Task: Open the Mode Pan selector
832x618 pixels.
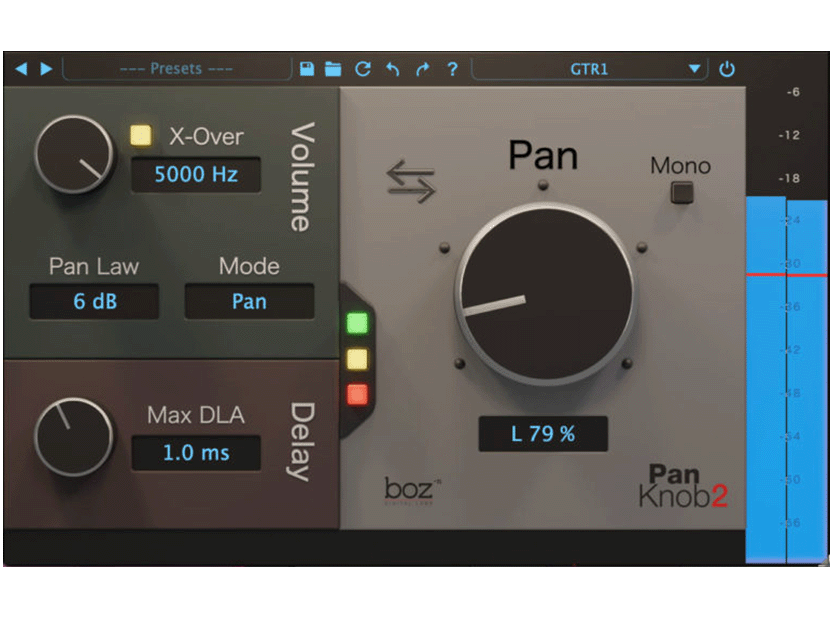Action: [x=249, y=301]
